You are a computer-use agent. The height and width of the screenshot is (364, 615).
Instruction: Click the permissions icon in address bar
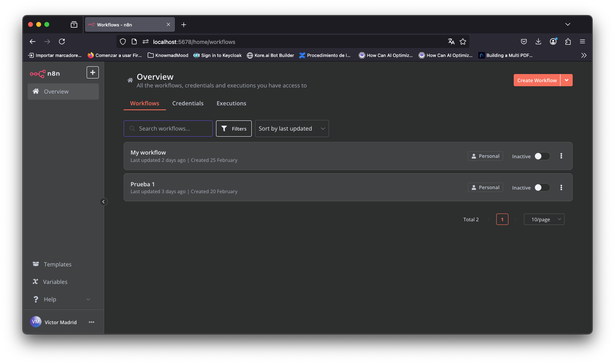146,41
